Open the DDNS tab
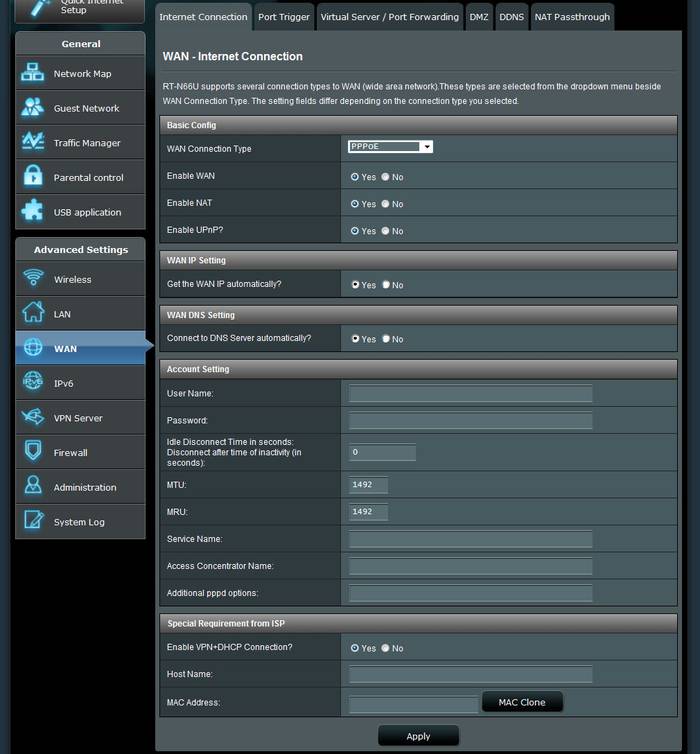The width and height of the screenshot is (700, 754). [511, 17]
